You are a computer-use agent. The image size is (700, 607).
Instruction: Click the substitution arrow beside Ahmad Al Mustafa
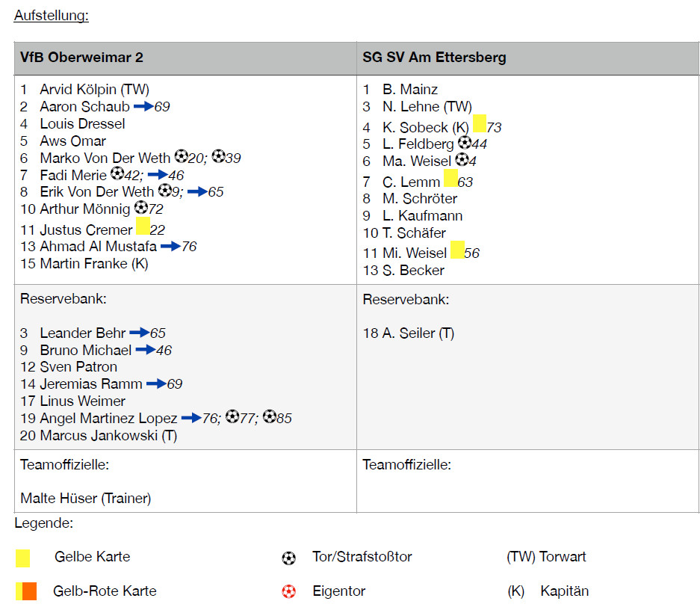170,246
